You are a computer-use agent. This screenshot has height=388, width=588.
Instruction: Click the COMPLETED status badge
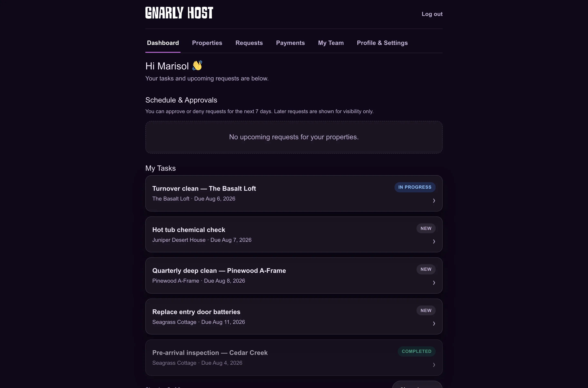coord(416,351)
